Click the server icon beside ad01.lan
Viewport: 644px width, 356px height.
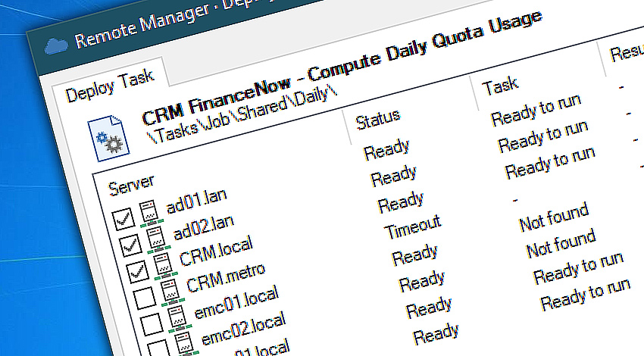151,213
